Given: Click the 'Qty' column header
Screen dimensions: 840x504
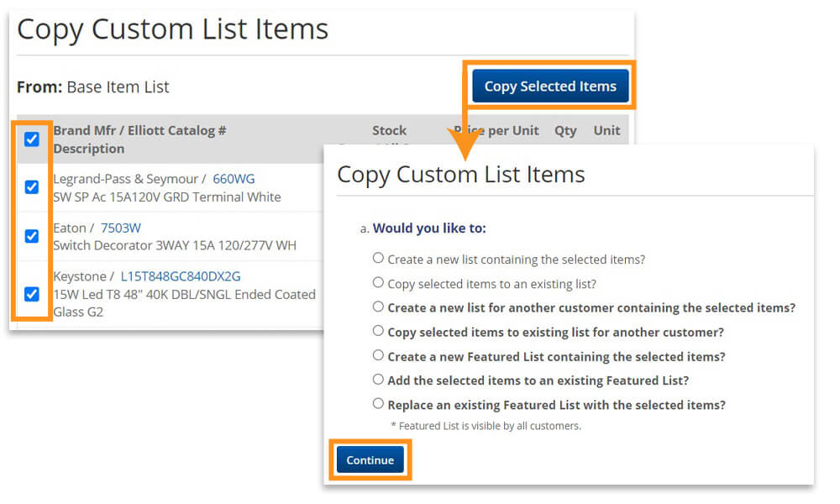Looking at the screenshot, I should tap(565, 131).
